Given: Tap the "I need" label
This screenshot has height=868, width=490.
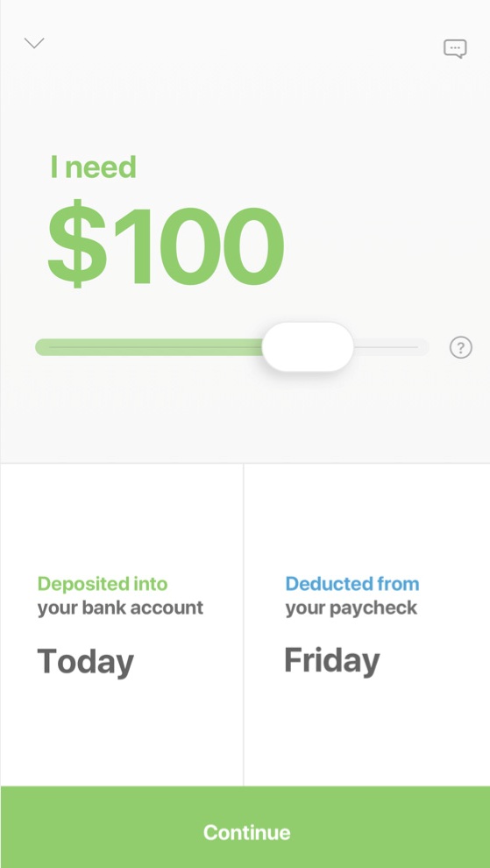Looking at the screenshot, I should 94,167.
